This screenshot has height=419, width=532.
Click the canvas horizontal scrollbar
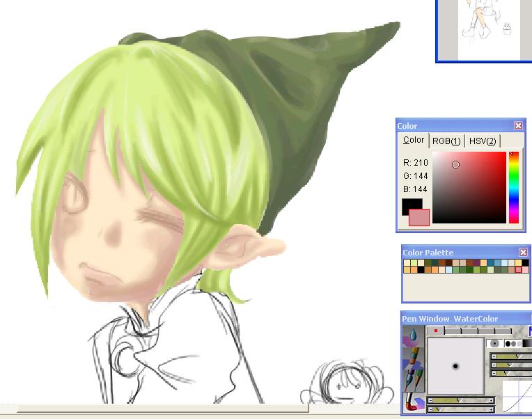click(x=163, y=409)
